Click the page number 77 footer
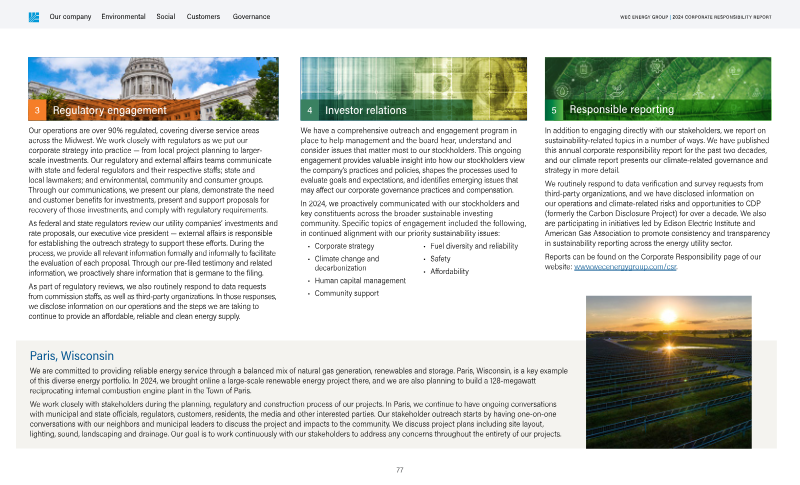This screenshot has width=800, height=485. (x=399, y=469)
